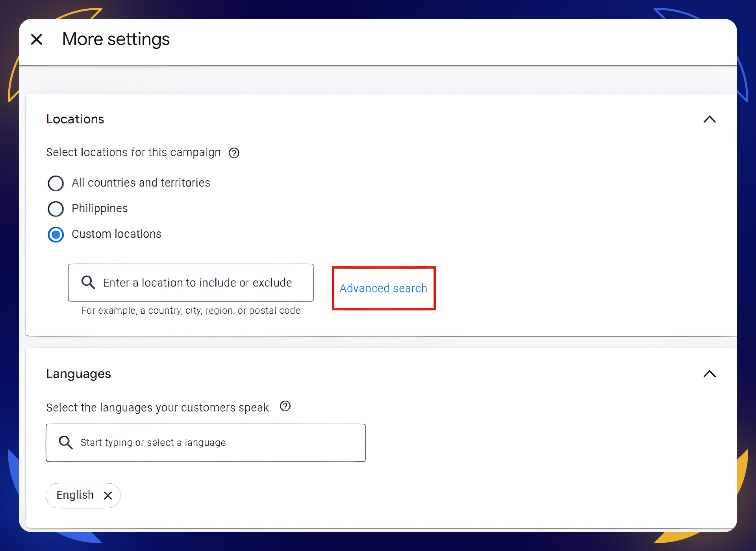This screenshot has width=756, height=551.
Task: Collapse the Locations section
Action: pos(710,119)
